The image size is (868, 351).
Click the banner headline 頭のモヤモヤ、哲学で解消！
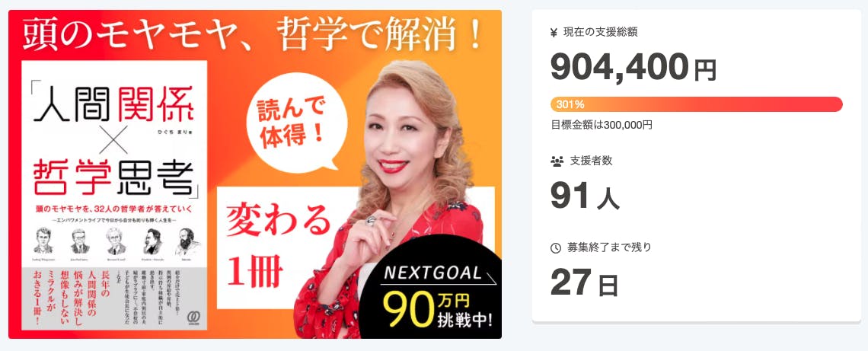[x=252, y=35]
